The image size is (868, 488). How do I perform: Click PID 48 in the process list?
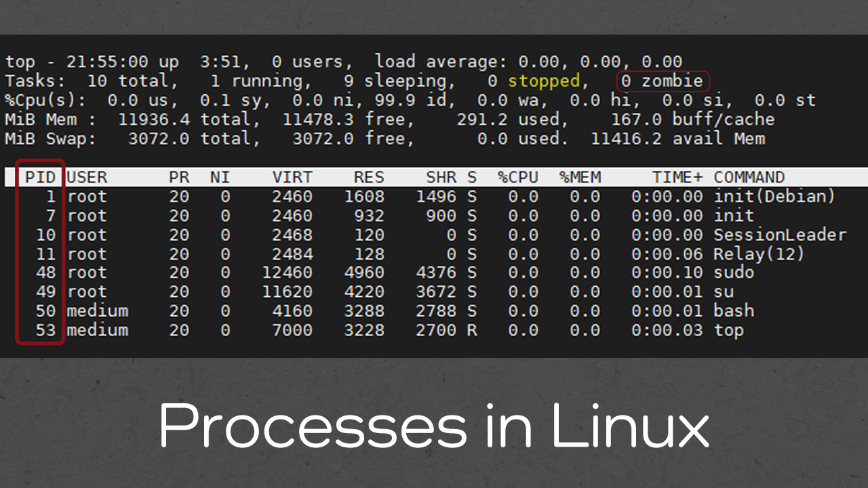[x=46, y=272]
